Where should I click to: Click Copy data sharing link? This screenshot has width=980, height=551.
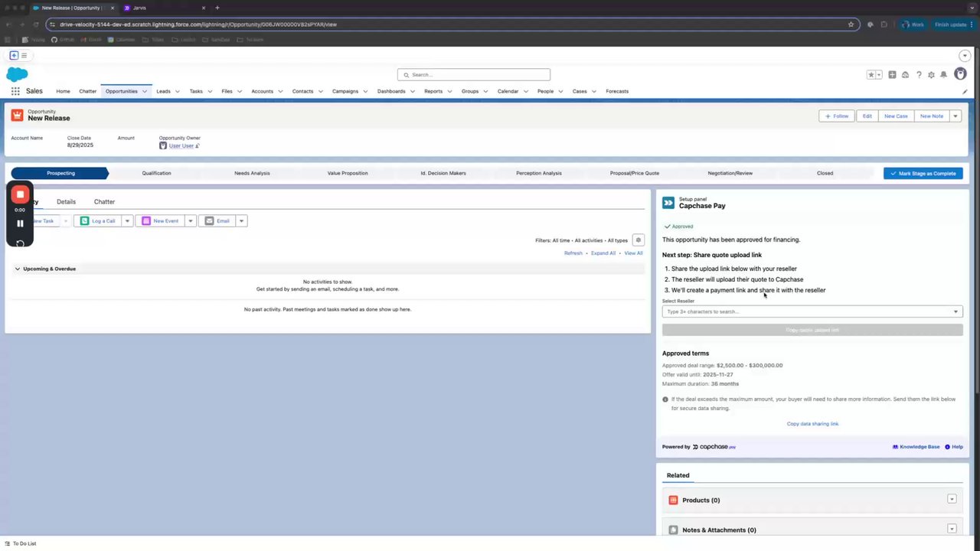[812, 424]
